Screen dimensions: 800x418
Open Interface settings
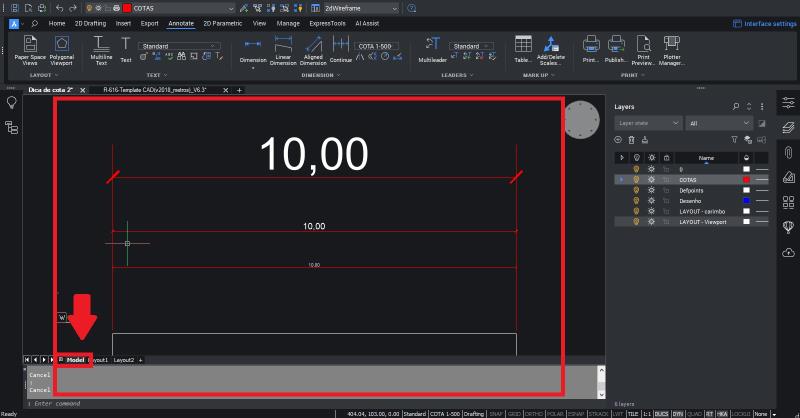[764, 22]
